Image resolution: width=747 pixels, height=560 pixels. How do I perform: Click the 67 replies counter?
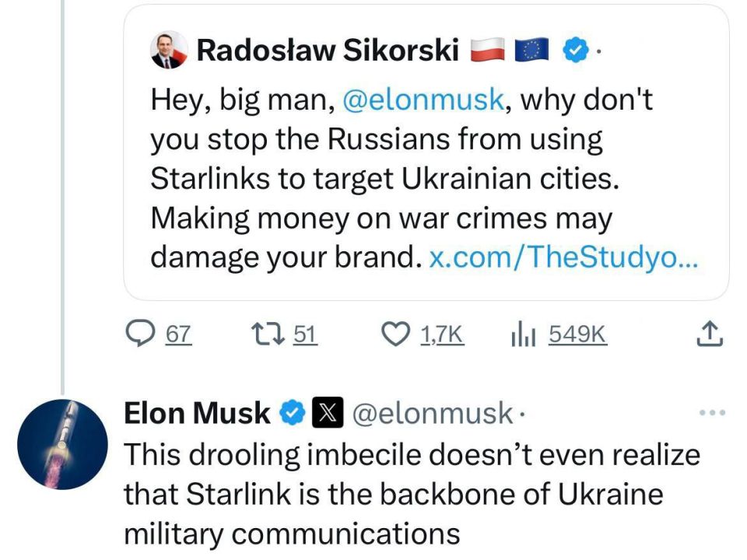(177, 334)
